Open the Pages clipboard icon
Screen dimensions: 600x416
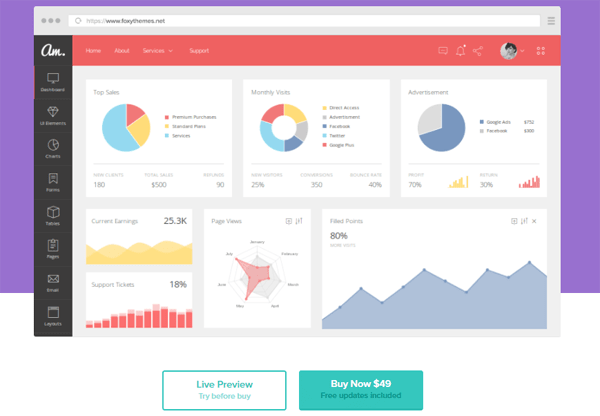click(53, 245)
